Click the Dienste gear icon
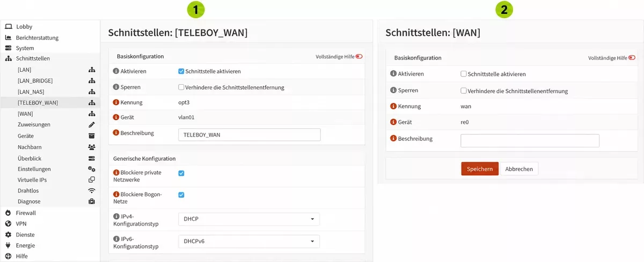This screenshot has height=262, width=644. [x=9, y=235]
